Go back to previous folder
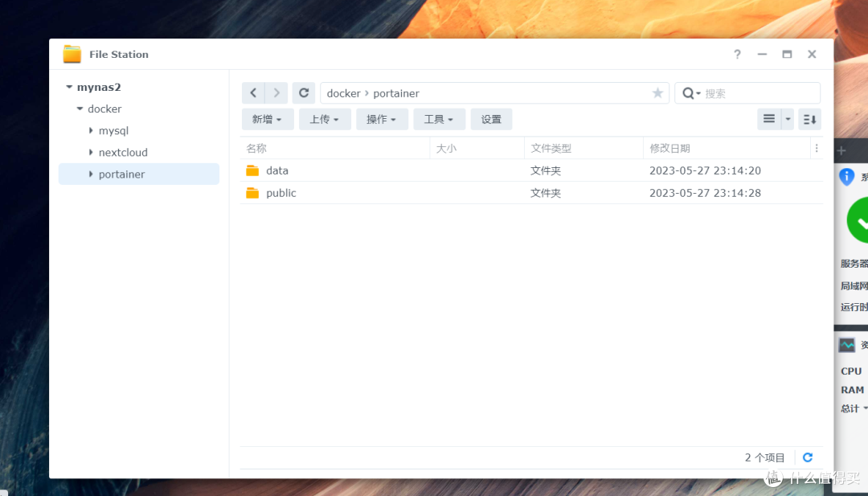Image resolution: width=868 pixels, height=496 pixels. click(x=253, y=93)
